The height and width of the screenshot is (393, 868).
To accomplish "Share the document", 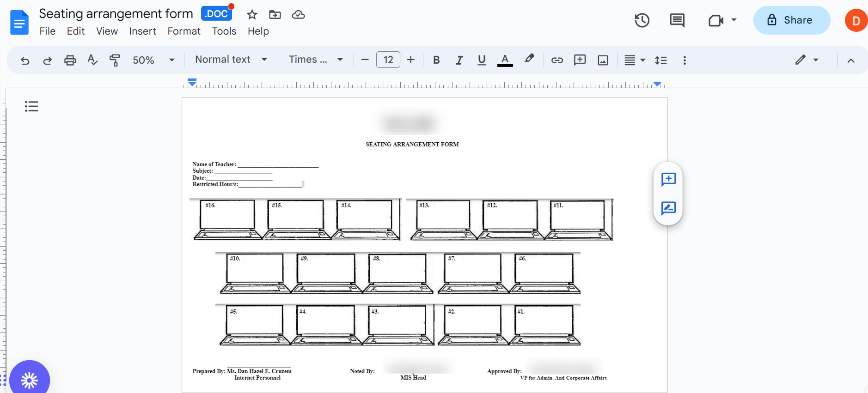I will pos(792,20).
